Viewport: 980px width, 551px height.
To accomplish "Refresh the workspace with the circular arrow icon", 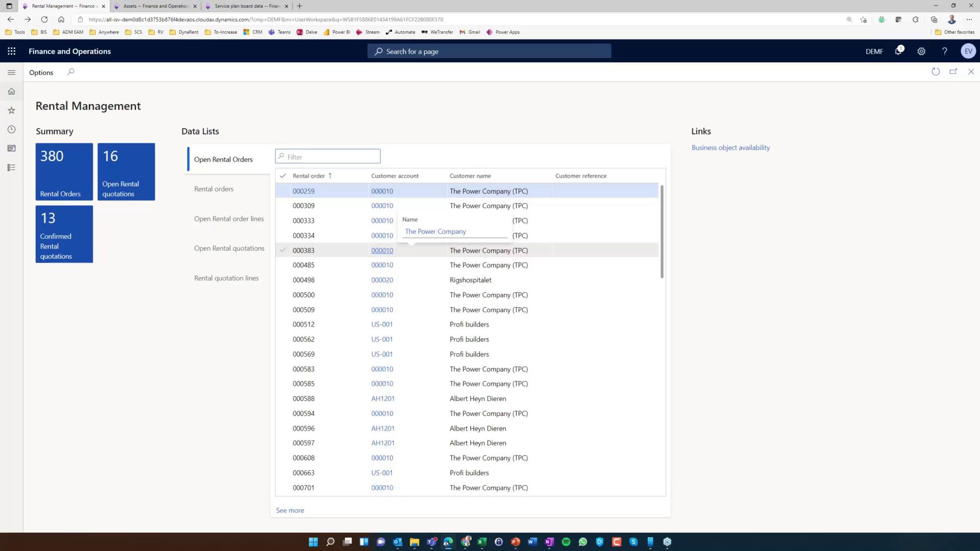I will point(936,72).
